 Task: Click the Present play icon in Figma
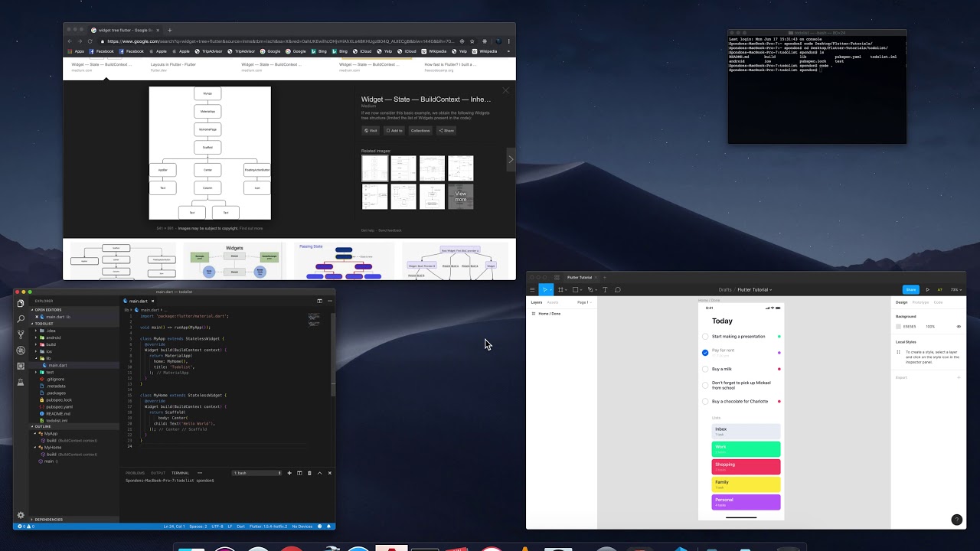point(928,290)
